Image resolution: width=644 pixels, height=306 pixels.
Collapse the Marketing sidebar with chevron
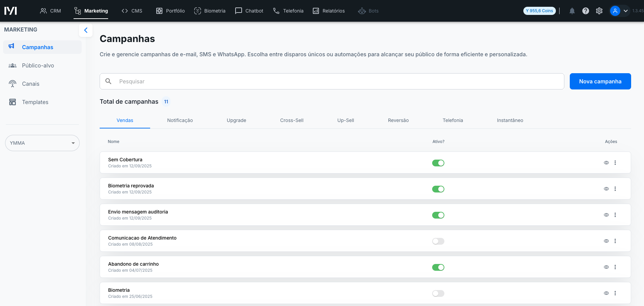[x=86, y=30]
